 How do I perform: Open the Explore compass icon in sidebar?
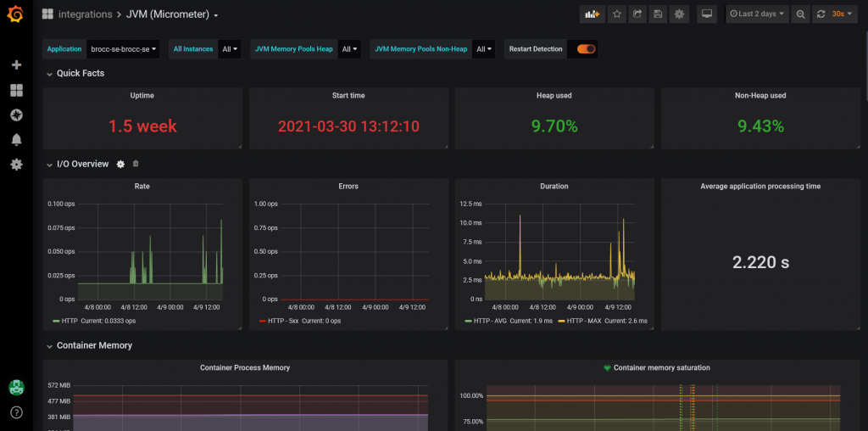click(16, 115)
